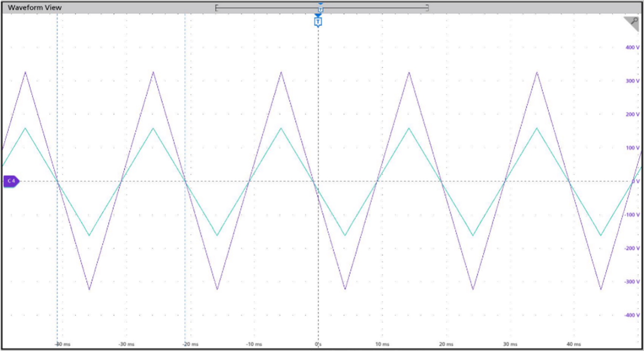Click the Waveform View title
The height and width of the screenshot is (351, 644).
pos(35,8)
